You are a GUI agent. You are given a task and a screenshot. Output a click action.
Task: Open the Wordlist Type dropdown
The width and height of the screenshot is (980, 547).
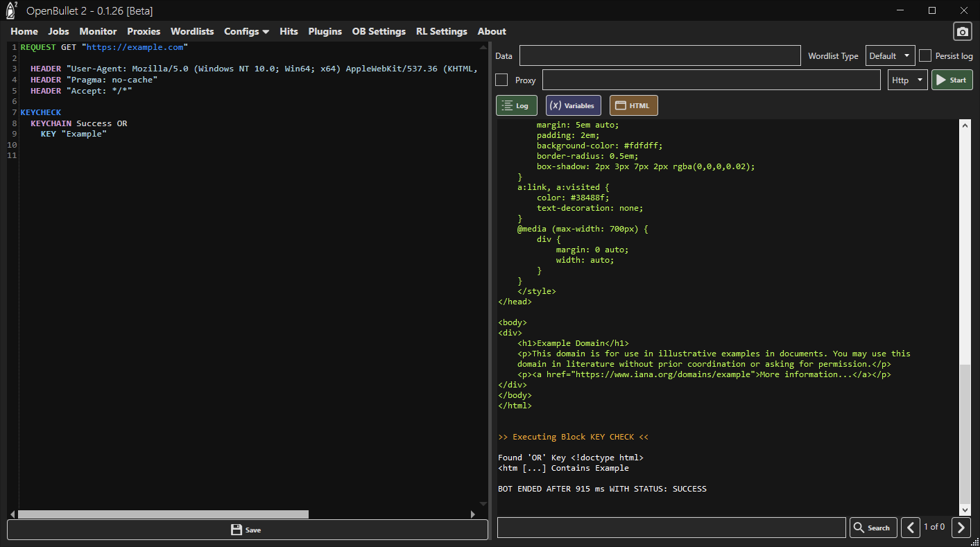point(890,56)
